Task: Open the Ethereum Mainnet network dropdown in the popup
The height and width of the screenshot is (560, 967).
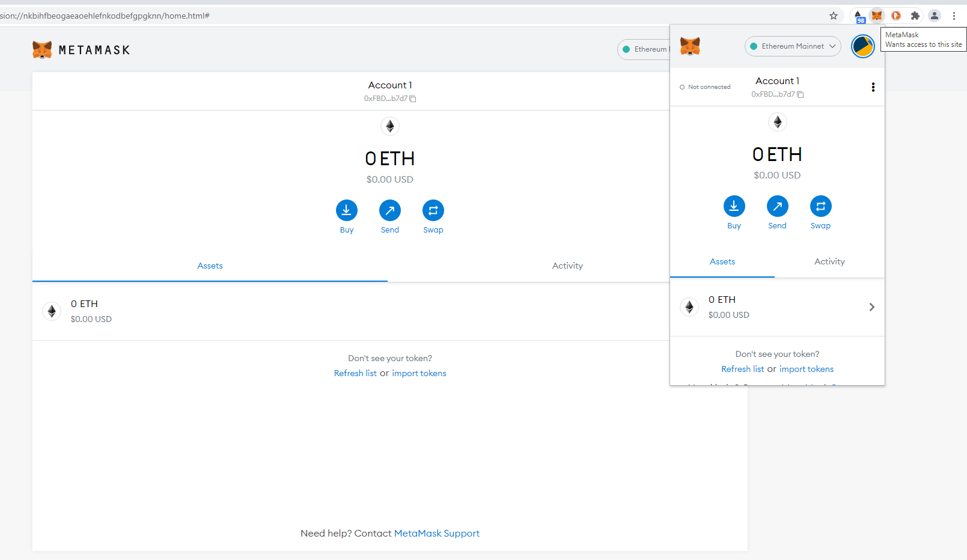Action: pyautogui.click(x=793, y=46)
